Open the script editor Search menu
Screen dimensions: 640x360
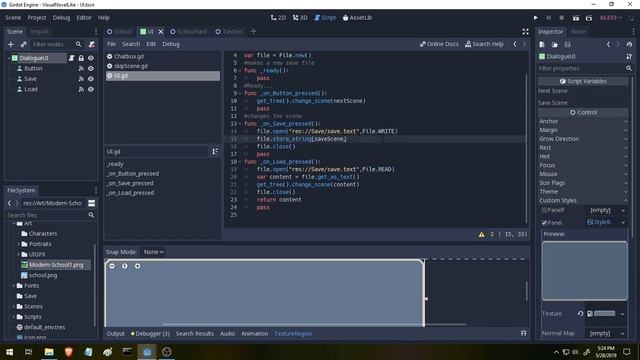131,44
